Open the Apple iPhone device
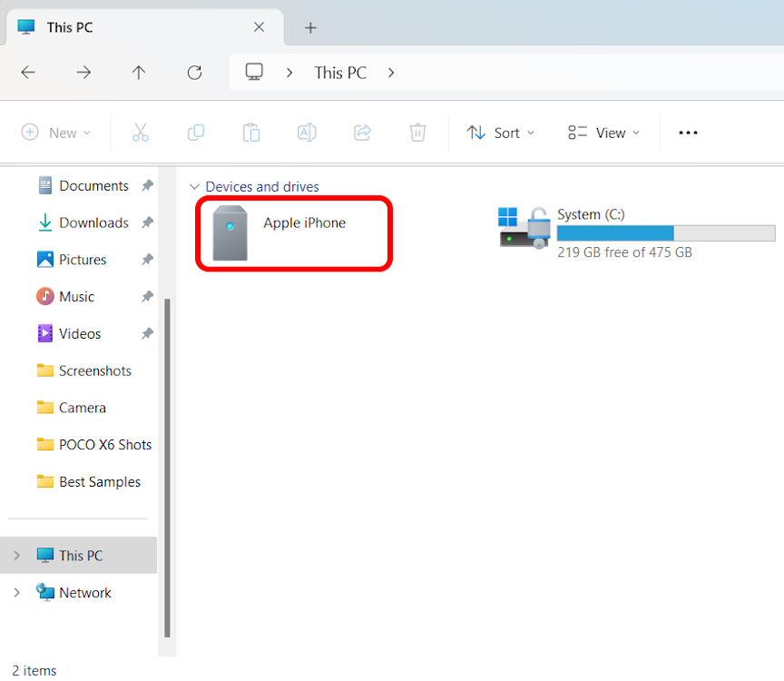 click(293, 233)
